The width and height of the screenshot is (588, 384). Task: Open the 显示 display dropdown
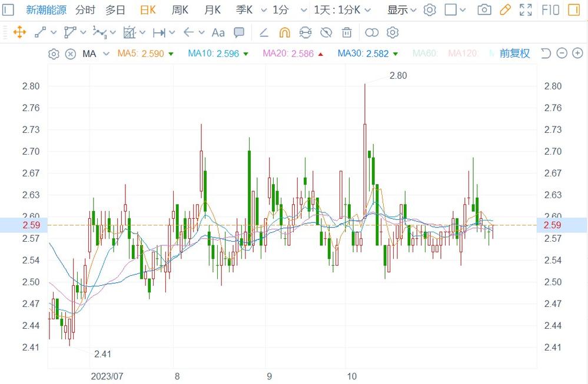point(401,10)
